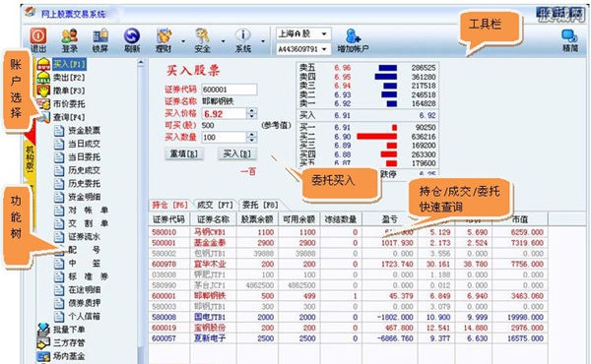Open 证券流水 query item

(84, 237)
